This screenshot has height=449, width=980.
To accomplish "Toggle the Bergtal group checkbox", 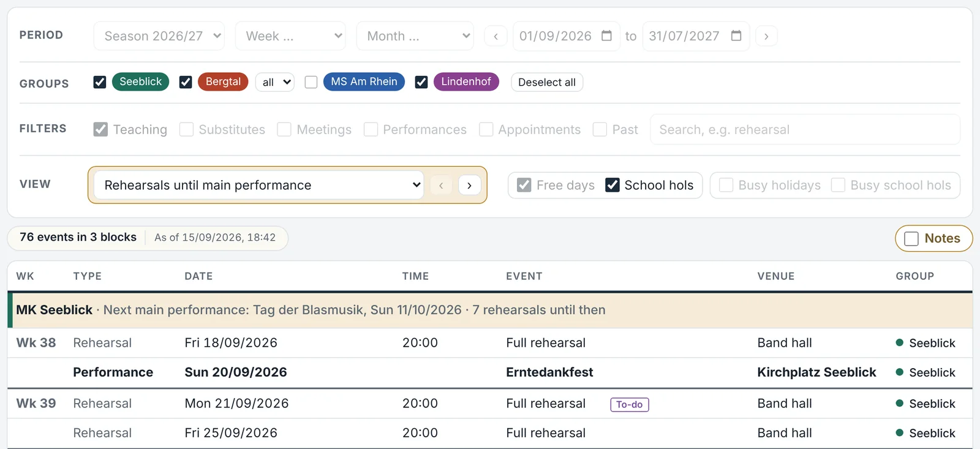I will [186, 82].
